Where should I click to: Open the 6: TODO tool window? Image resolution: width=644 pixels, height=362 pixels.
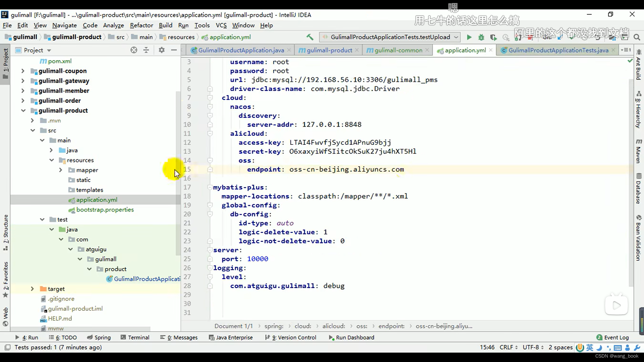pos(63,338)
